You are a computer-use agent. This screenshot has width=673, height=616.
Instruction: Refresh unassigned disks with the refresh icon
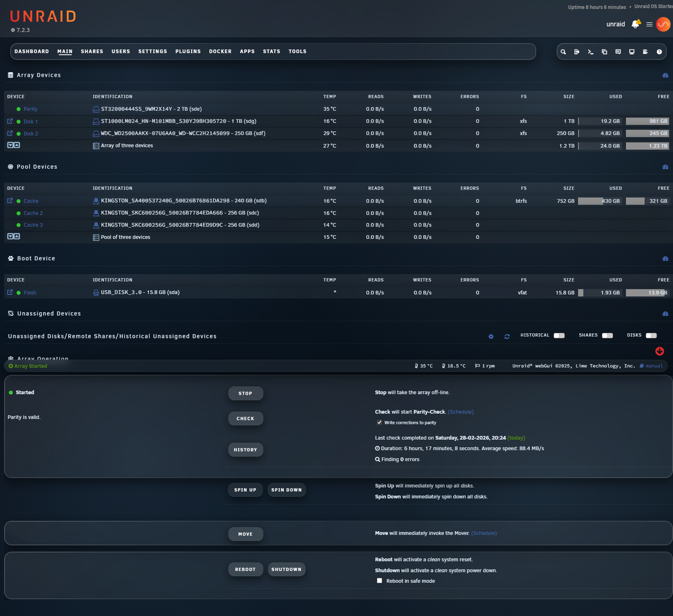pos(507,337)
